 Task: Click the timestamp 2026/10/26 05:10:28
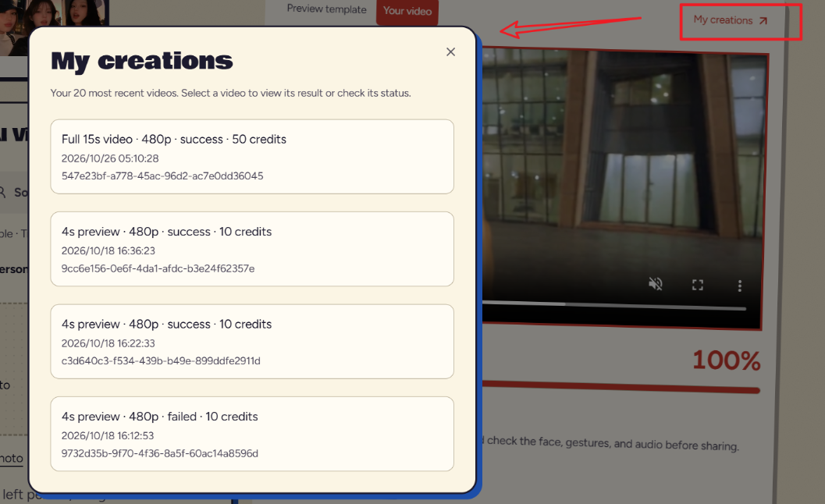tap(110, 158)
